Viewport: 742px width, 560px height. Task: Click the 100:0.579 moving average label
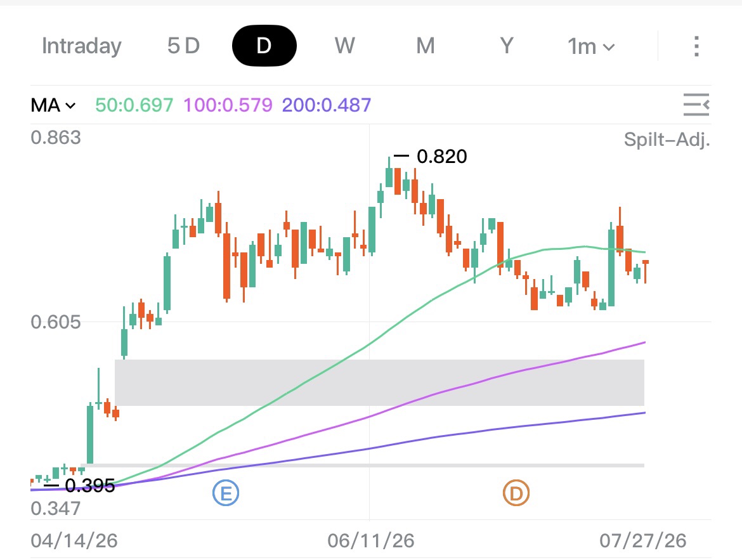[x=228, y=105]
